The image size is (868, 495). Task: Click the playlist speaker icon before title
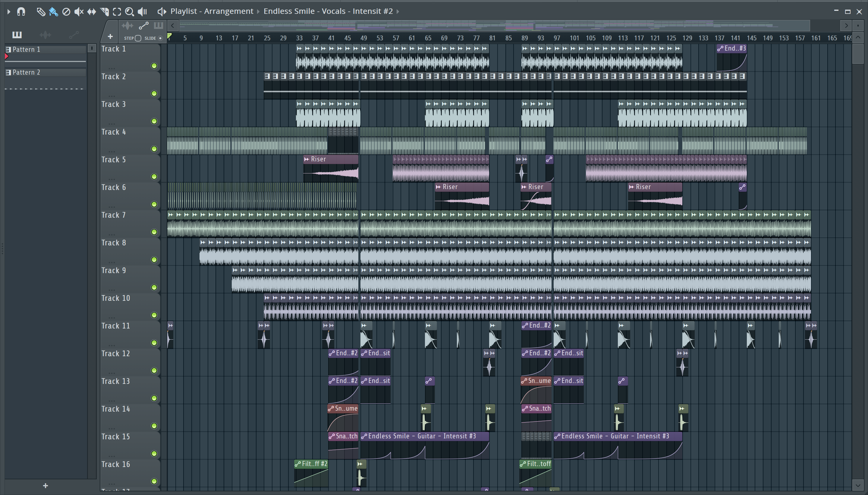(x=162, y=11)
